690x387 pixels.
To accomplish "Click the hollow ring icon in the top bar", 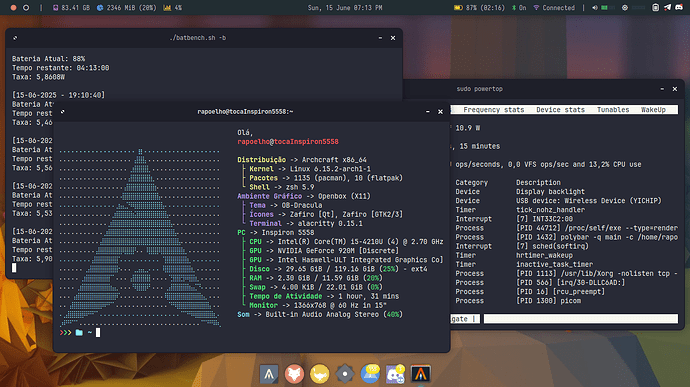I will point(26,7).
